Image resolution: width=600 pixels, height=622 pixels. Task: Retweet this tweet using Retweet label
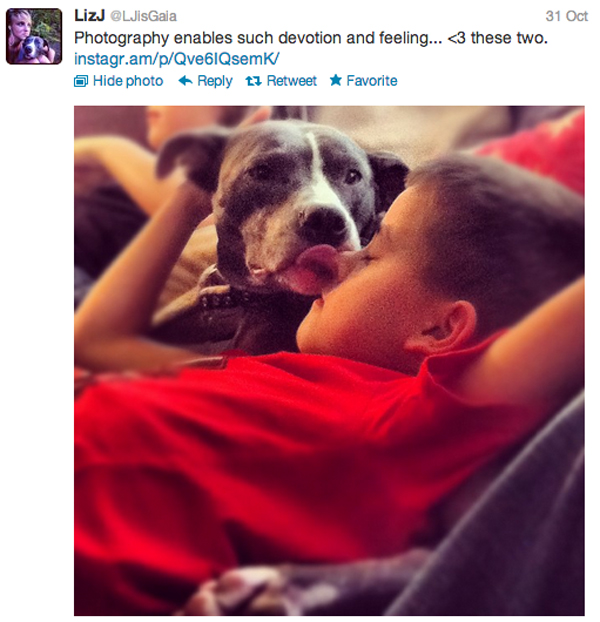click(x=291, y=81)
